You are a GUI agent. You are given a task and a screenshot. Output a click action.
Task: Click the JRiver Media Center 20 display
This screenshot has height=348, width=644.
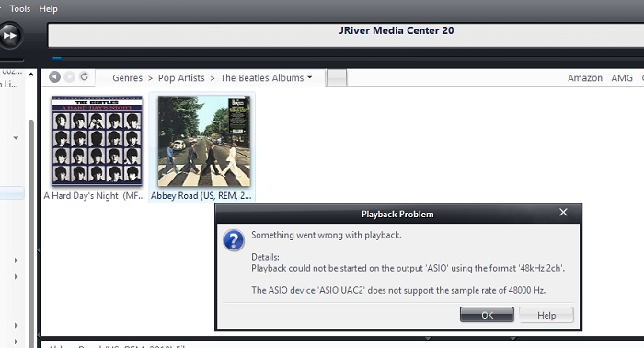[x=346, y=35]
